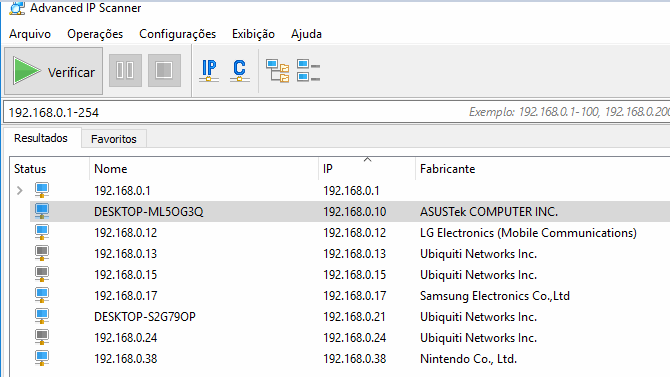Click the IP cell 192.168.0.21

[x=354, y=317]
